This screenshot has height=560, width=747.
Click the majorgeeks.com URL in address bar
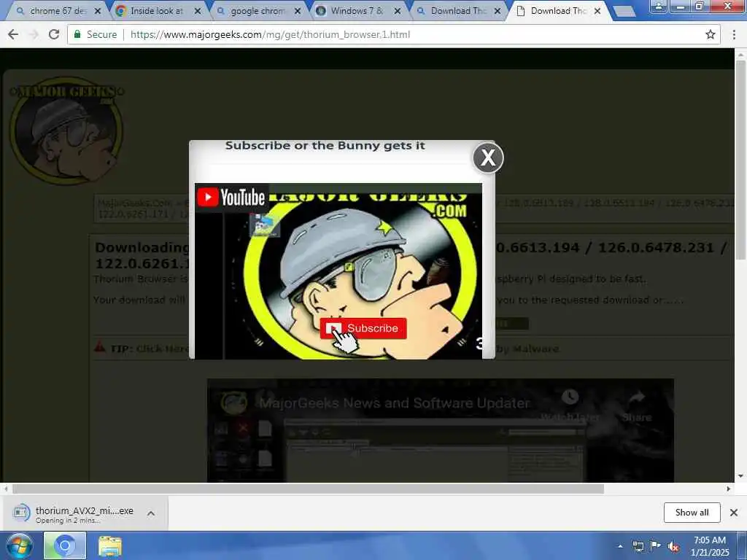tap(270, 34)
